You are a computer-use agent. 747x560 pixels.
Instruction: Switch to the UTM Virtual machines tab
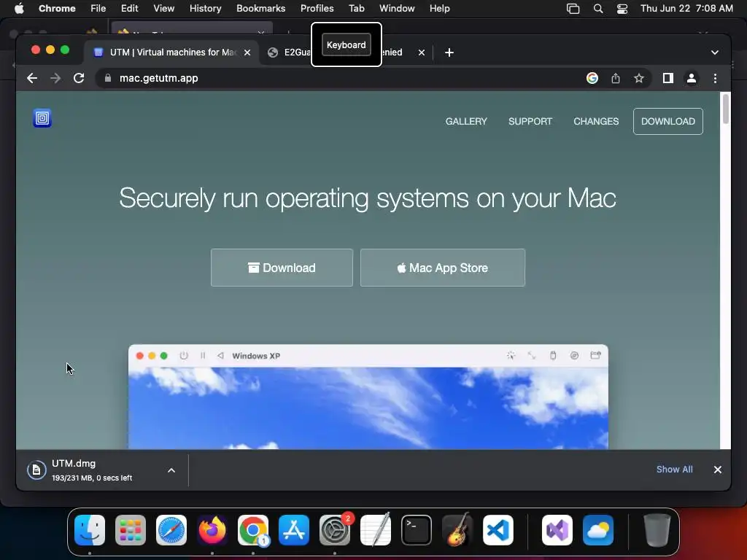[171, 52]
